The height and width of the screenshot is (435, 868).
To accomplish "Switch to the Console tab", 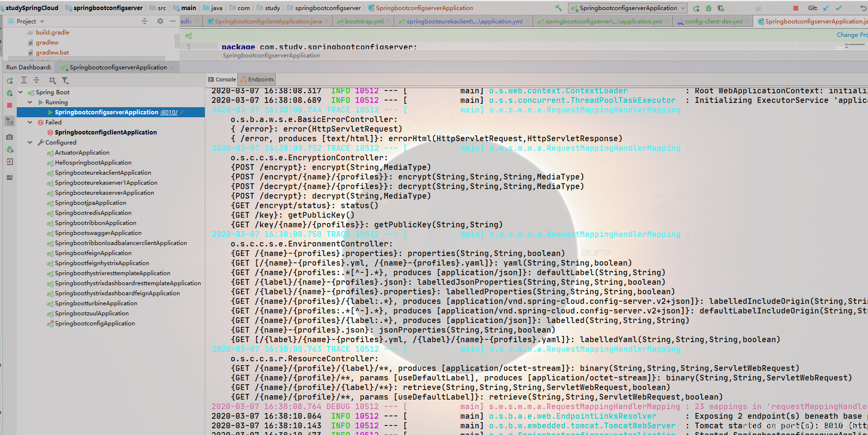I will click(222, 79).
